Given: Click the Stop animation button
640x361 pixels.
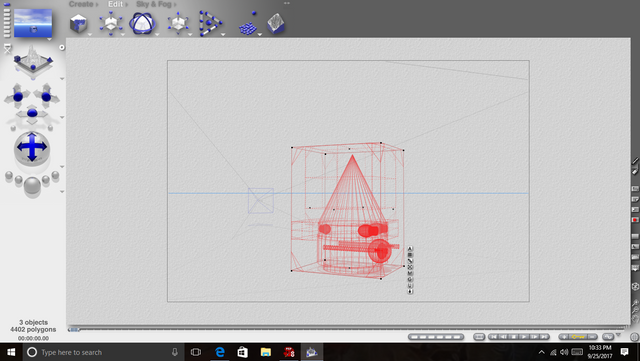Looking at the screenshot, I should (514, 337).
